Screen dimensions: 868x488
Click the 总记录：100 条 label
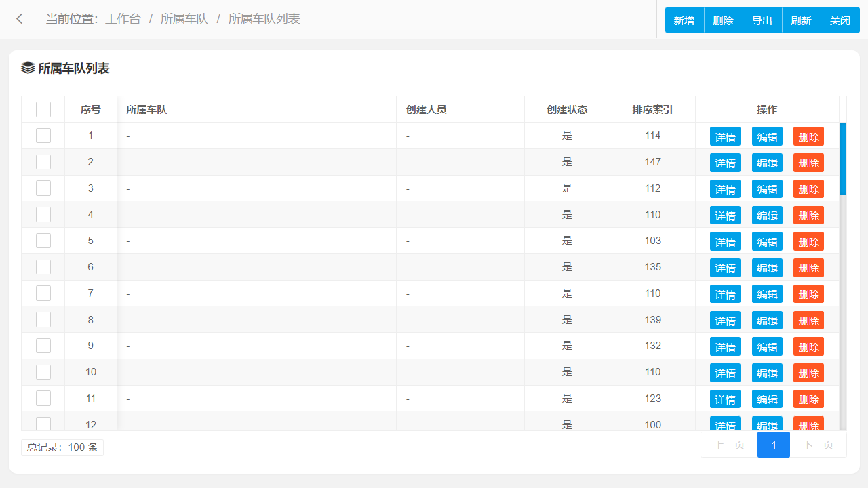click(62, 447)
